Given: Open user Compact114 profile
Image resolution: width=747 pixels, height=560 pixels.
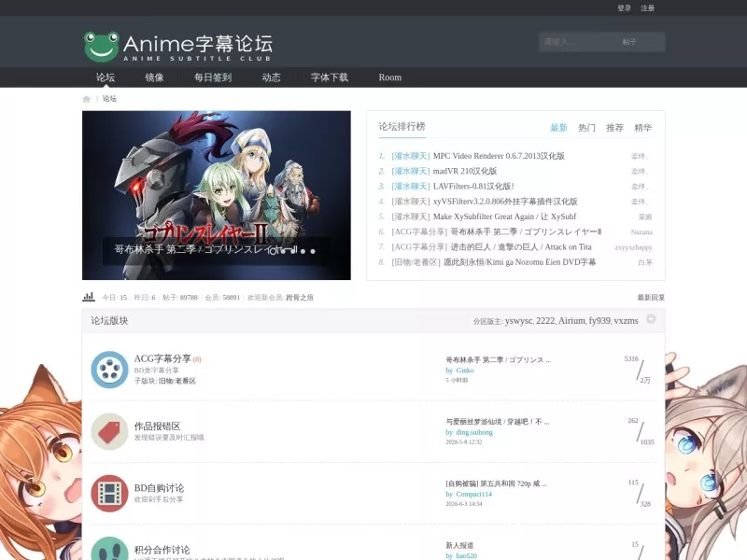Looking at the screenshot, I should [474, 495].
